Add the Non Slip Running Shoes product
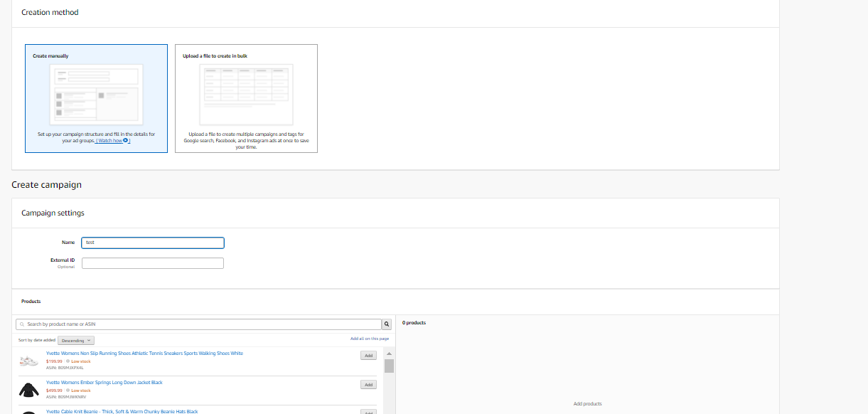The width and height of the screenshot is (868, 414). point(368,355)
